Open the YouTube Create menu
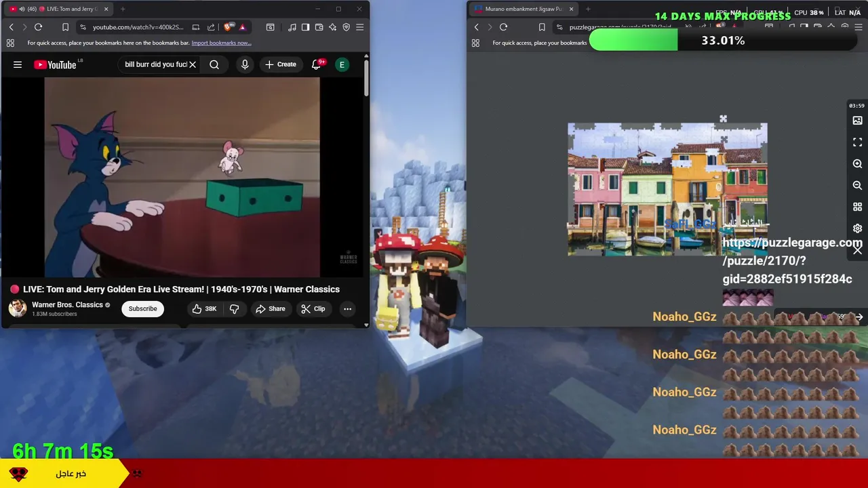868x488 pixels. click(281, 64)
